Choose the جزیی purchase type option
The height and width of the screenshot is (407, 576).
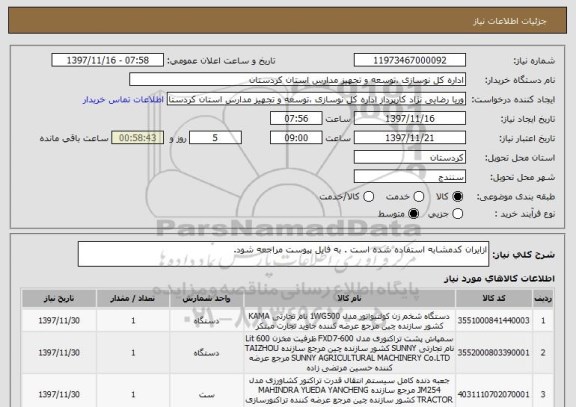click(457, 214)
